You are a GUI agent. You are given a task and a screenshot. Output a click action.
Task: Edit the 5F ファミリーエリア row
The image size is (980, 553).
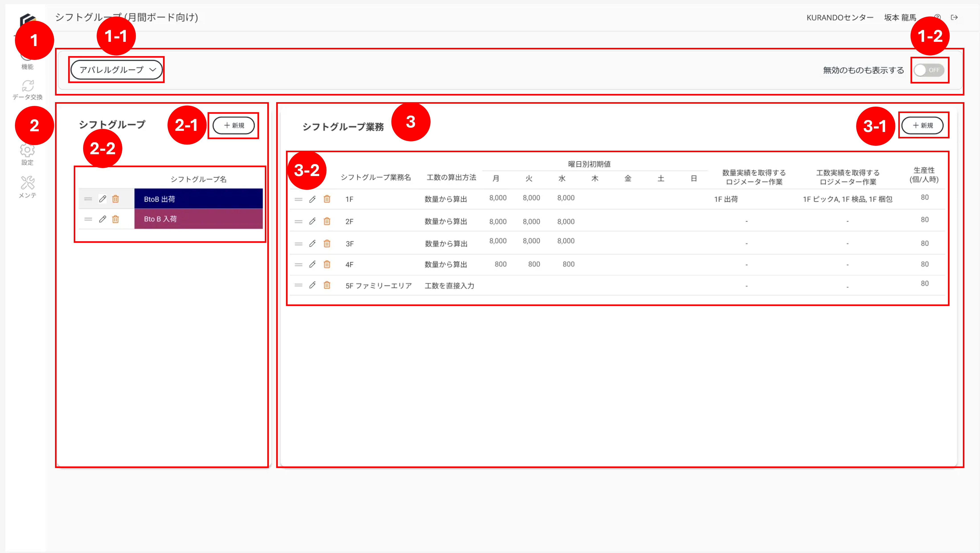312,285
